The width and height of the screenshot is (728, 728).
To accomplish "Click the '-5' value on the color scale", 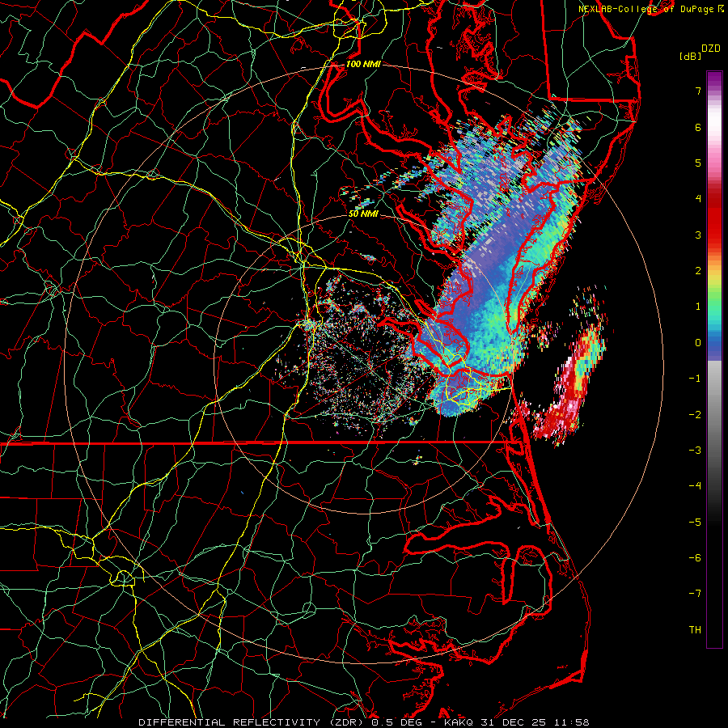I will click(695, 523).
